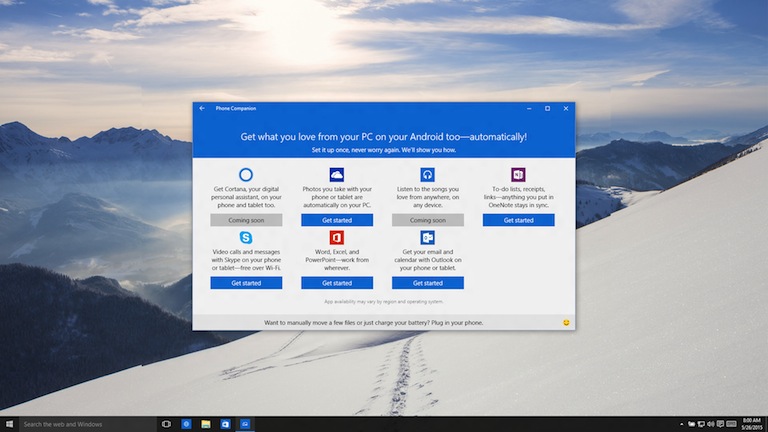Screen dimensions: 768x432
Task: Open the Windows Start menu
Action: 8,424
